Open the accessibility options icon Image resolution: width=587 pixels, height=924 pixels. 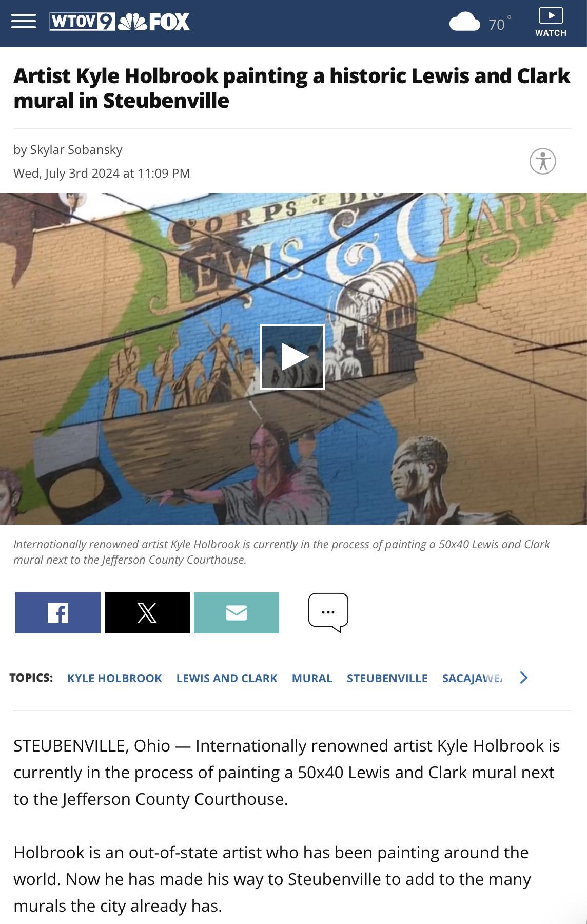click(x=543, y=161)
